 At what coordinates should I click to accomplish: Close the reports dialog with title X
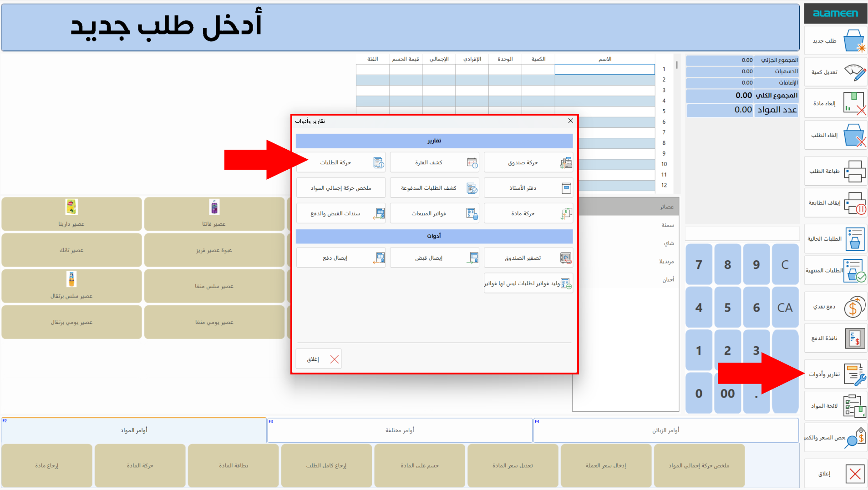(570, 121)
